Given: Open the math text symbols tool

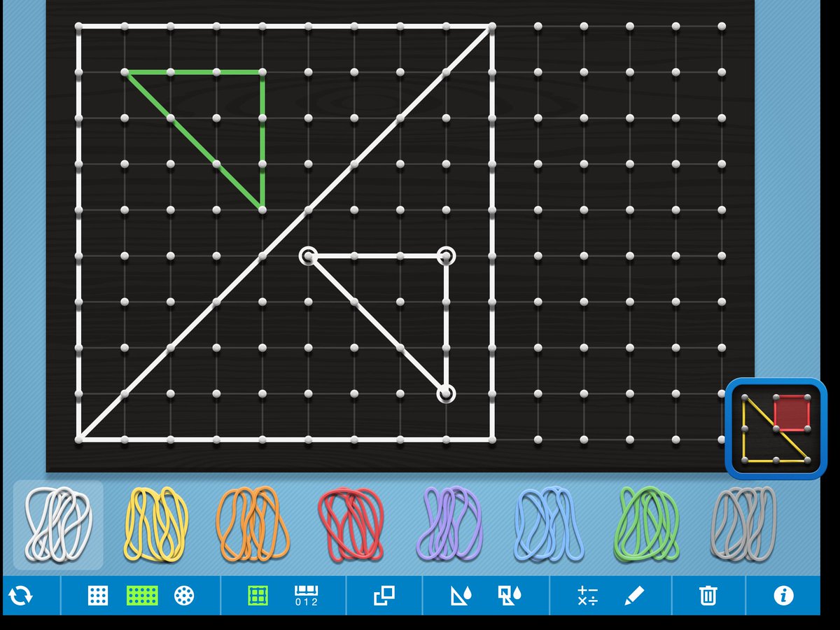Looking at the screenshot, I should pyautogui.click(x=588, y=596).
